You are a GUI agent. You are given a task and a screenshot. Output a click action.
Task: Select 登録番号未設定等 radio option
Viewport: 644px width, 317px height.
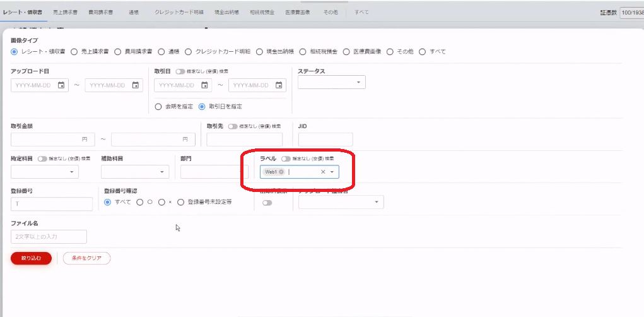click(181, 202)
